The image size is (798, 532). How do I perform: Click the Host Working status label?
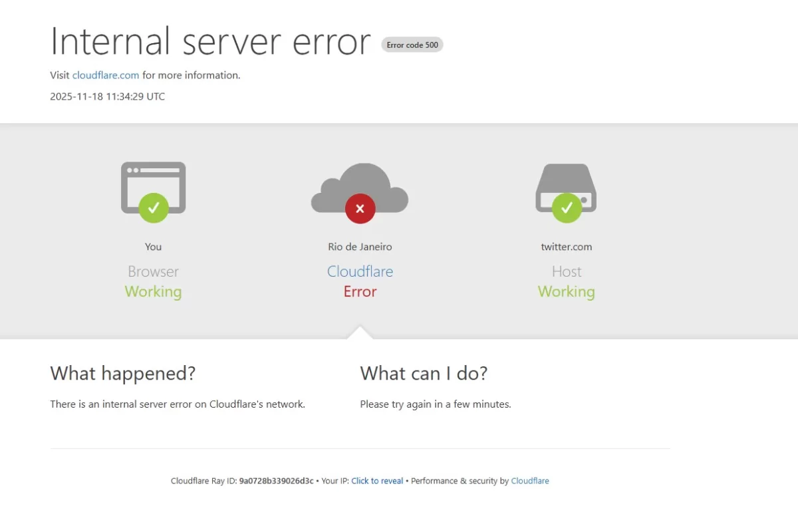pyautogui.click(x=566, y=281)
